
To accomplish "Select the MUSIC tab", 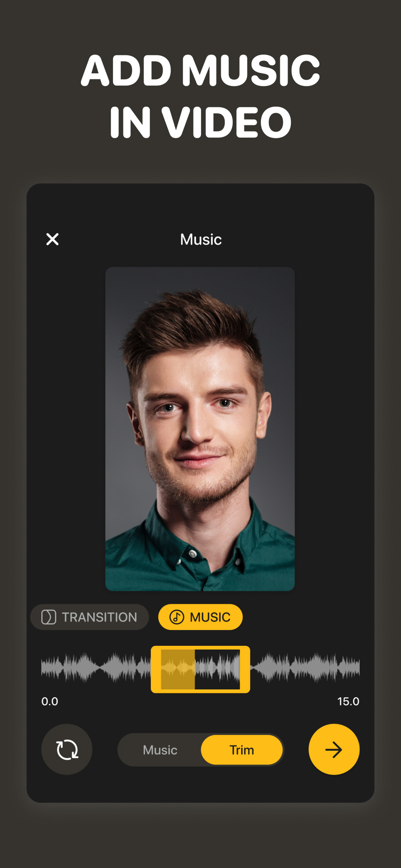I will coord(200,617).
